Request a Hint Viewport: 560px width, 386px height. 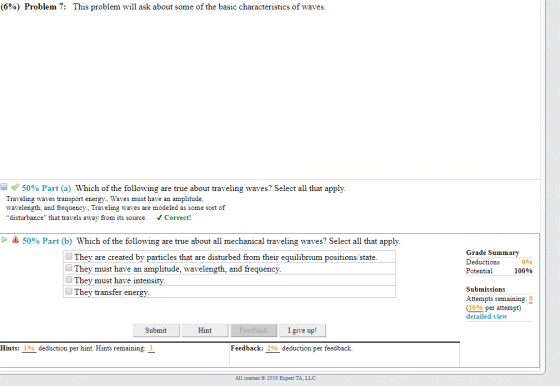tap(205, 330)
